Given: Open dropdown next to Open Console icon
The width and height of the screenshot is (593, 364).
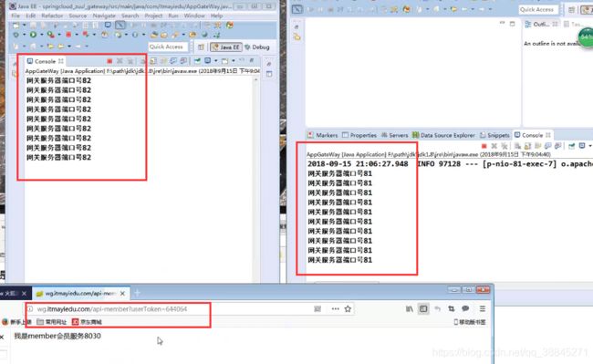Looking at the screenshot, I should [x=234, y=61].
